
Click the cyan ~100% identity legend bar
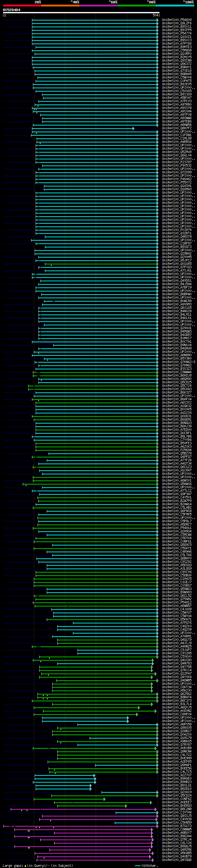click(175, 6)
